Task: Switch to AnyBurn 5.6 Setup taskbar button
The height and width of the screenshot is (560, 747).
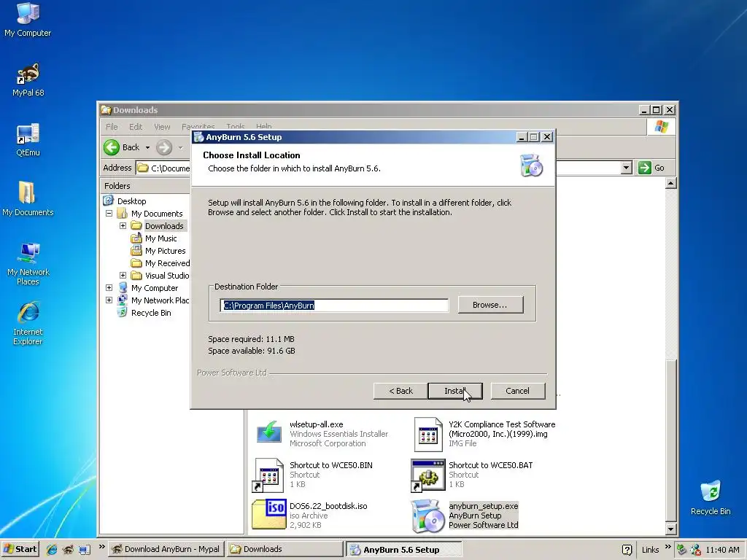Action: [403, 550]
